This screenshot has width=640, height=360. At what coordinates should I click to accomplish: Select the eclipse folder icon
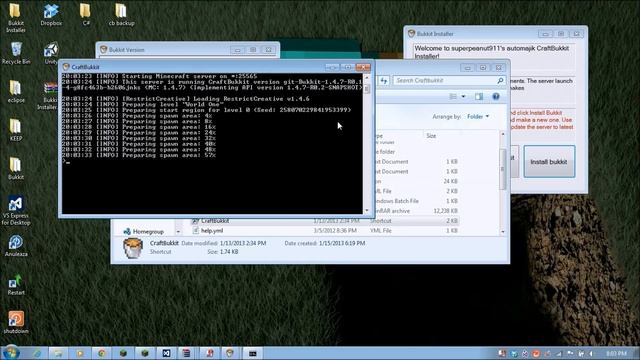[16, 91]
